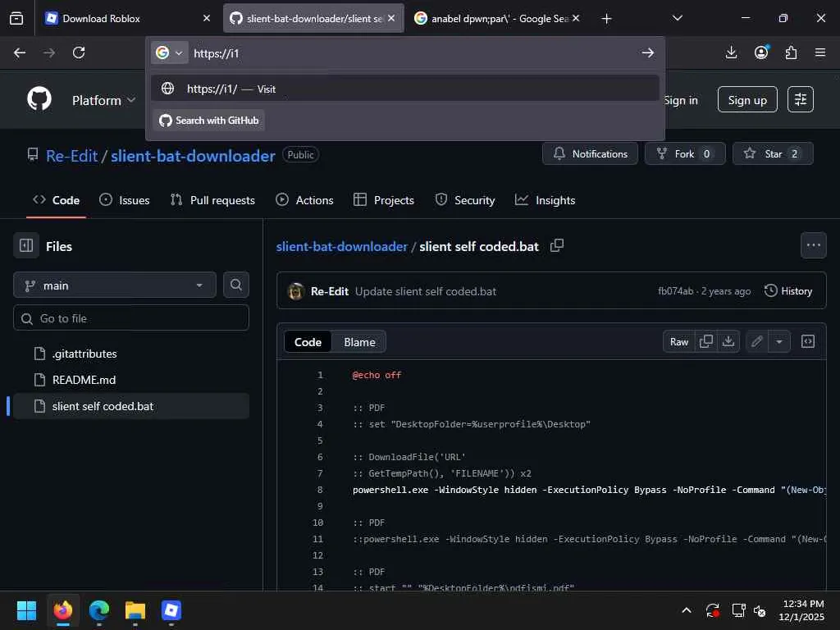Click the Raw button
Viewport: 840px width, 630px height.
click(678, 341)
